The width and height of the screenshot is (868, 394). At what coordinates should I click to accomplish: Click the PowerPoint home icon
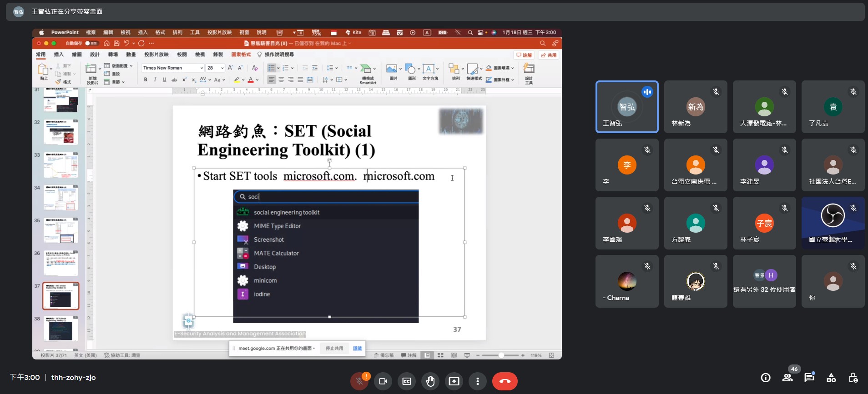point(106,43)
